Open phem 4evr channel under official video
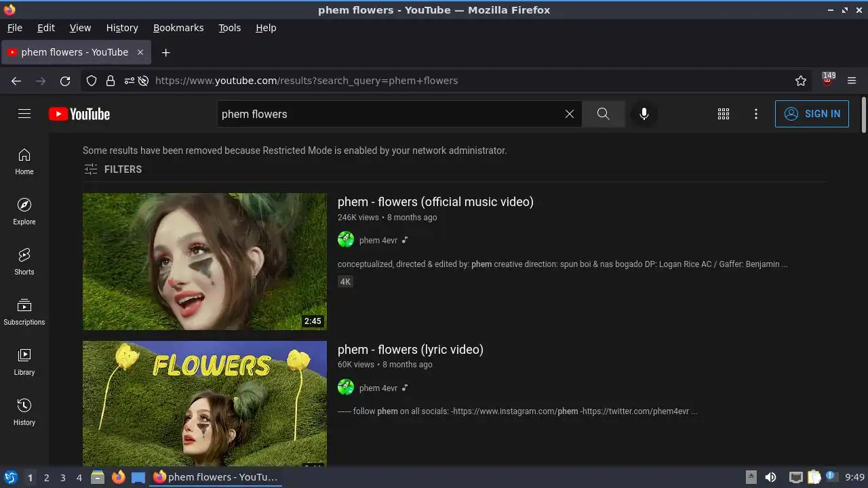This screenshot has width=868, height=488. tap(378, 240)
